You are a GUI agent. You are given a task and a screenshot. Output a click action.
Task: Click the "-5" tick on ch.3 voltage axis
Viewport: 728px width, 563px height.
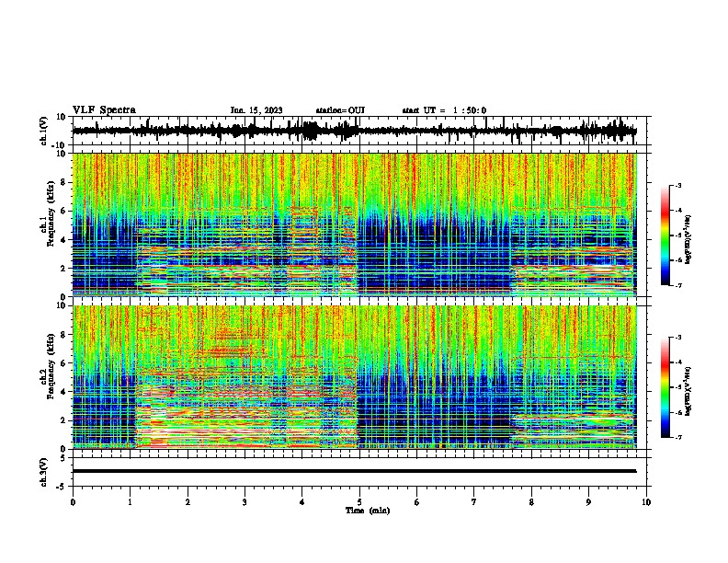63,486
